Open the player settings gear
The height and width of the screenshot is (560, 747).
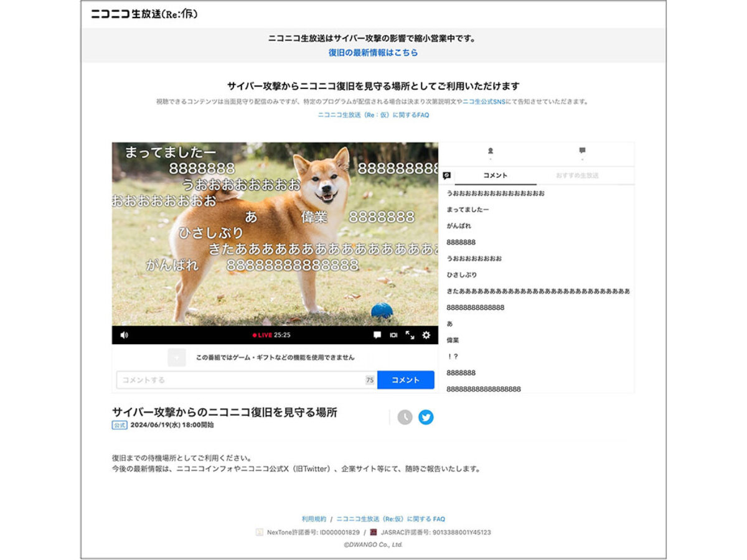[x=425, y=334]
